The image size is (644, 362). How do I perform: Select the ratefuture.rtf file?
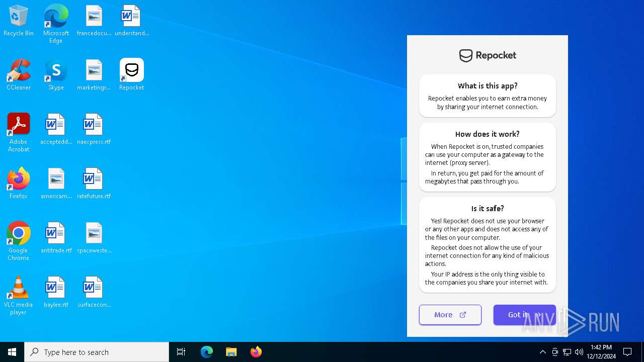point(94,184)
